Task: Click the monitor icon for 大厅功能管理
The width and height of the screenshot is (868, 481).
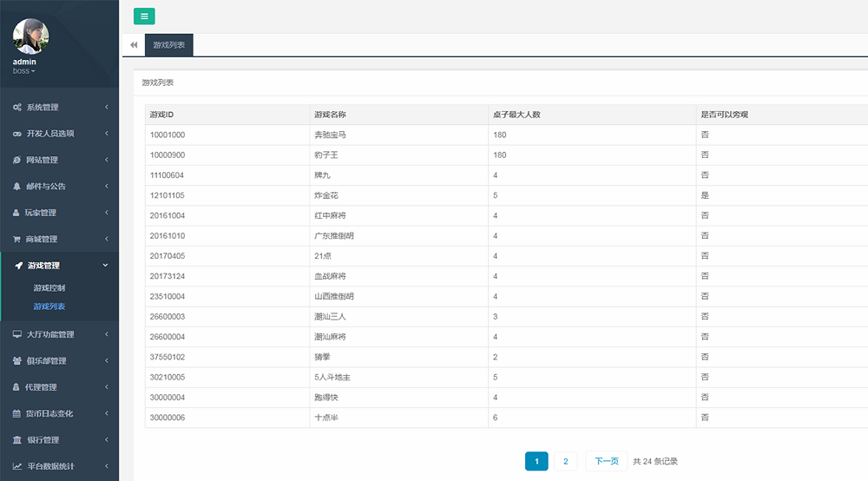Action: 17,334
